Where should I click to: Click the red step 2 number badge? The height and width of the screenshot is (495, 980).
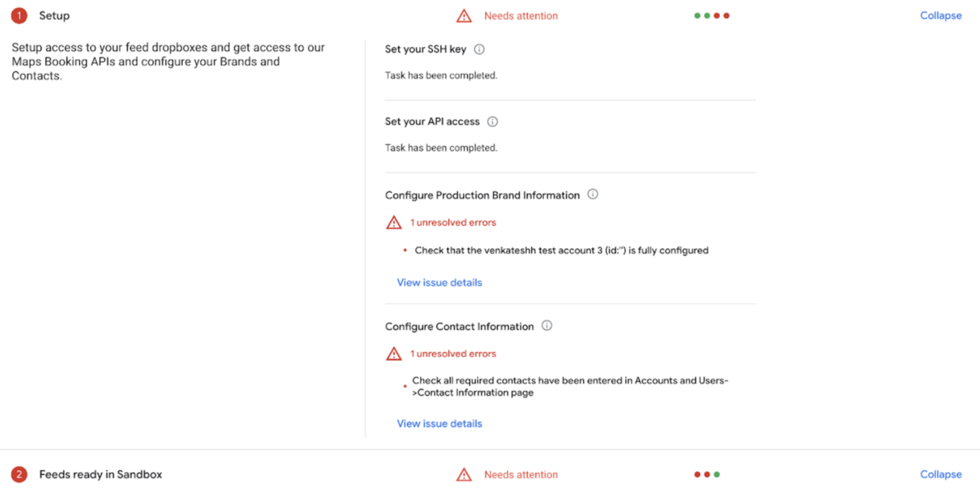[x=19, y=474]
